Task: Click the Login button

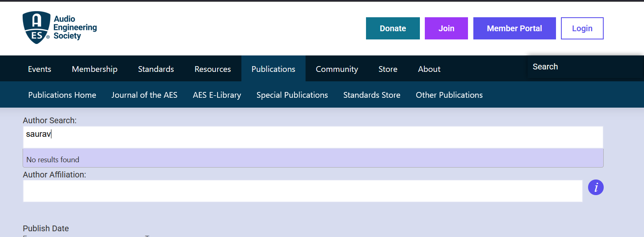Action: coord(582,28)
